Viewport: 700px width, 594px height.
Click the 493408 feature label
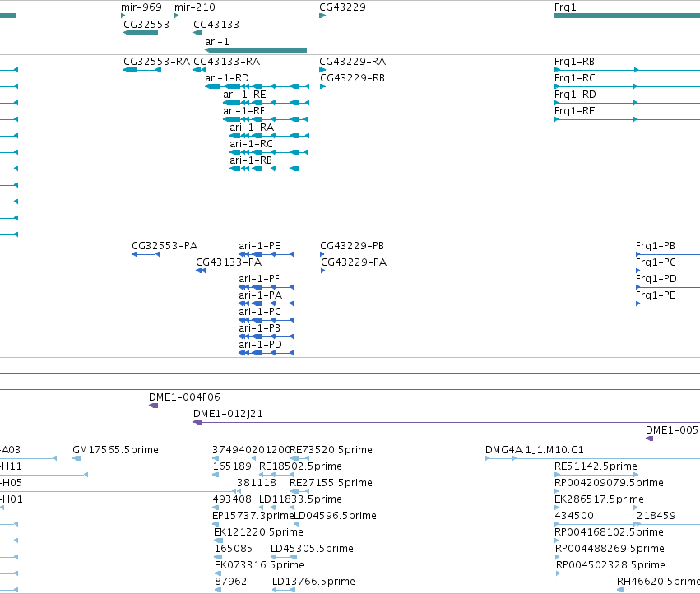coord(232,499)
